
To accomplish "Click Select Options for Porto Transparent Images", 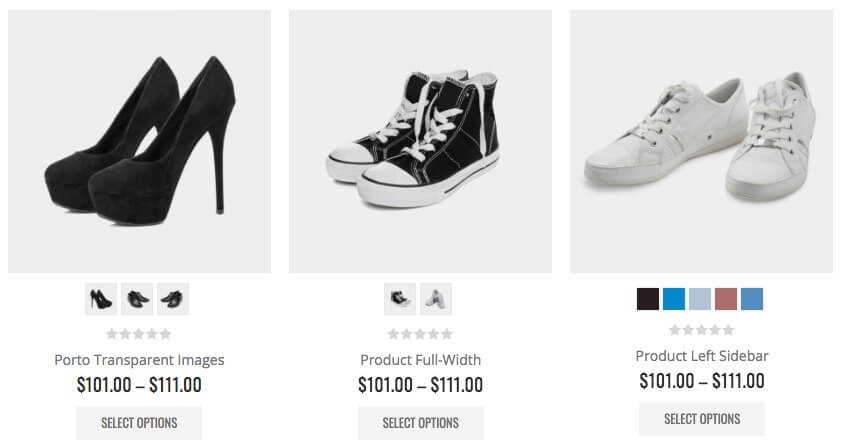I will pyautogui.click(x=139, y=422).
